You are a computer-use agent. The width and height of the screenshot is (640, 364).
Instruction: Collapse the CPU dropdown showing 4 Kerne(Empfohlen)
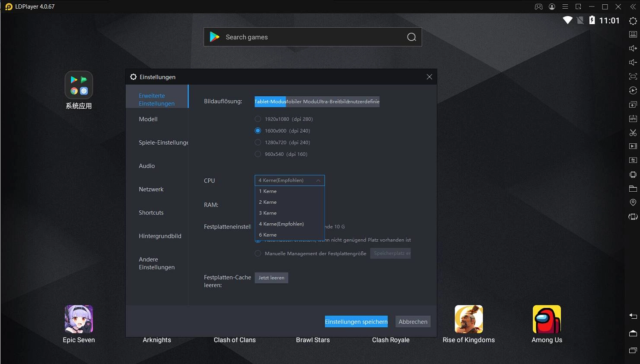click(290, 180)
